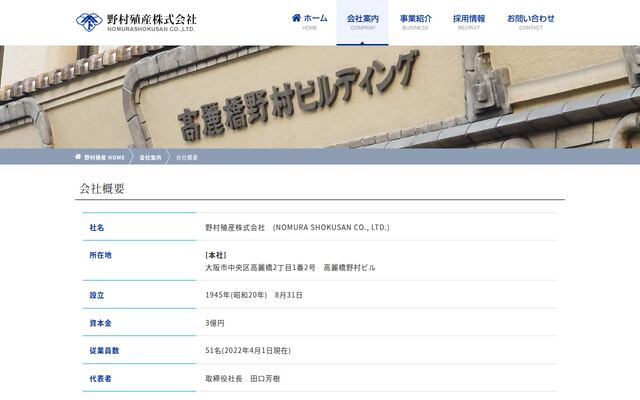Click the house icon beside ホーム
Viewport: 640px width, 400px height.
(x=296, y=18)
